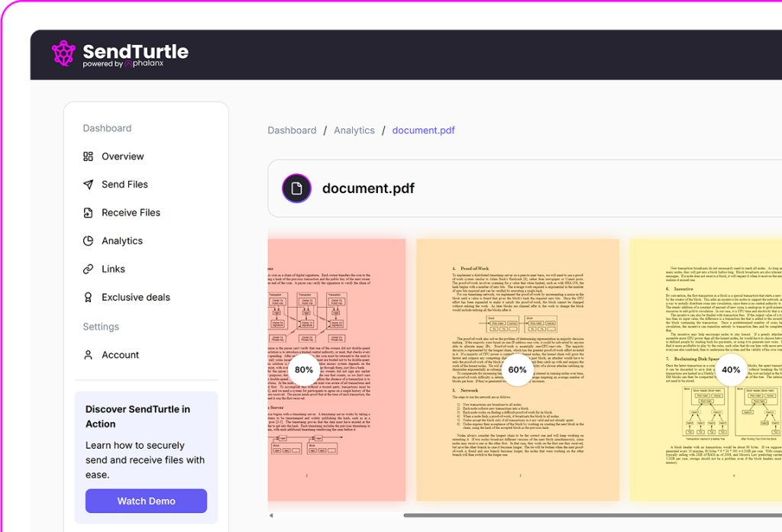Select the yellow page thumbnail at 40%
This screenshot has width=782, height=532.
706,370
